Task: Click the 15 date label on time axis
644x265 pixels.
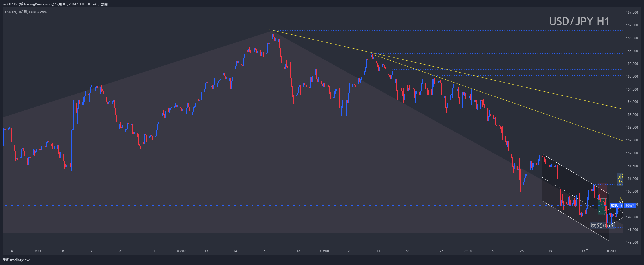Action: pos(264,251)
